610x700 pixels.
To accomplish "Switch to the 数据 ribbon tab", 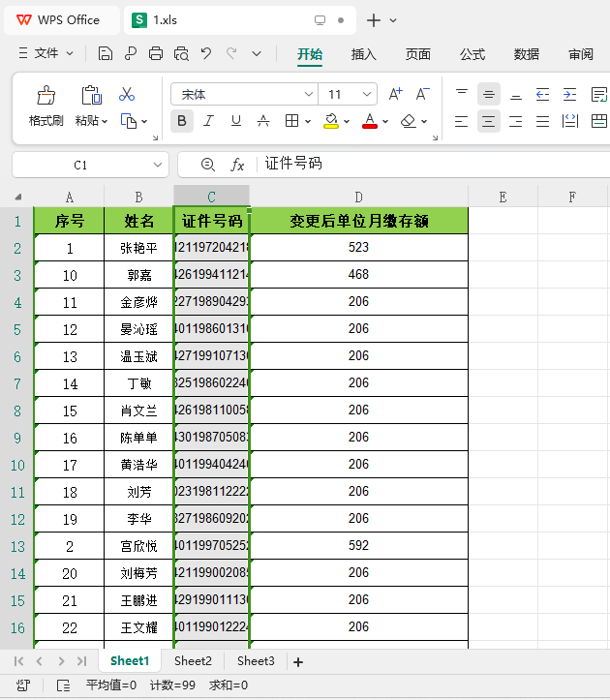I will tap(527, 54).
